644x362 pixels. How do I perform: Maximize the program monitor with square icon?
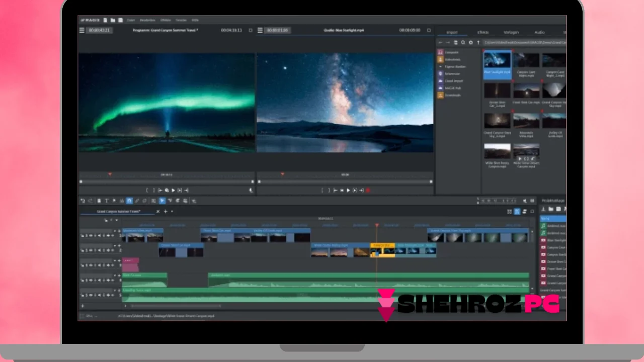[251, 30]
